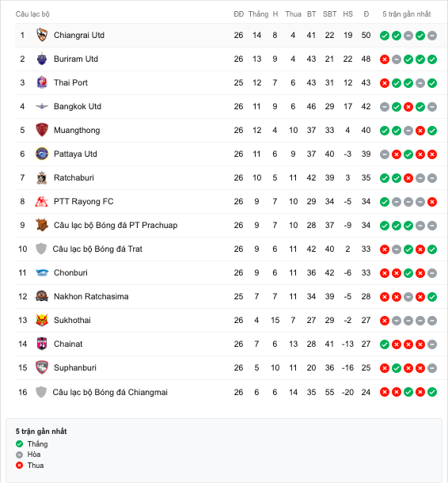Open the Nakhon Ratchasima team link

tap(91, 296)
